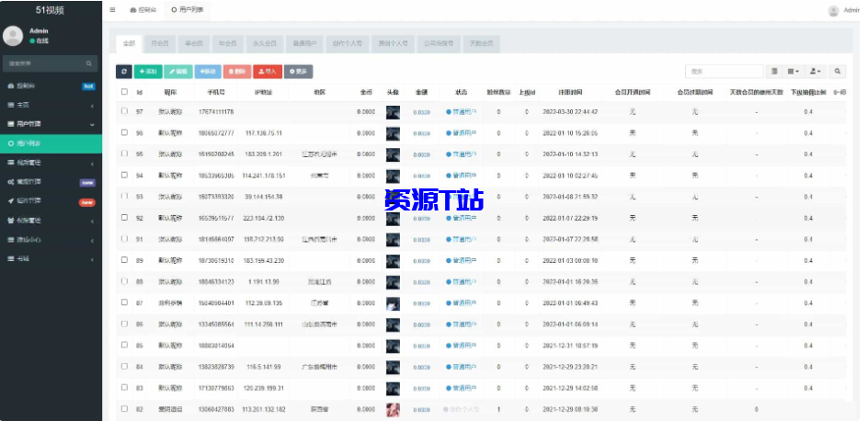Viewport: 868px width, 421px height.
Task: Check the checkbox for row 92
Action: (x=124, y=218)
